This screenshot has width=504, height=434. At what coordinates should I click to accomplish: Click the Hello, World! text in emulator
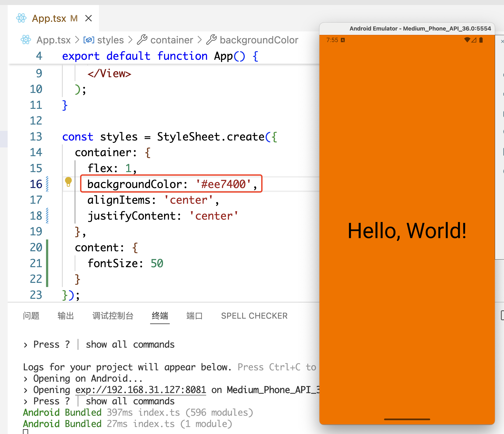click(407, 231)
